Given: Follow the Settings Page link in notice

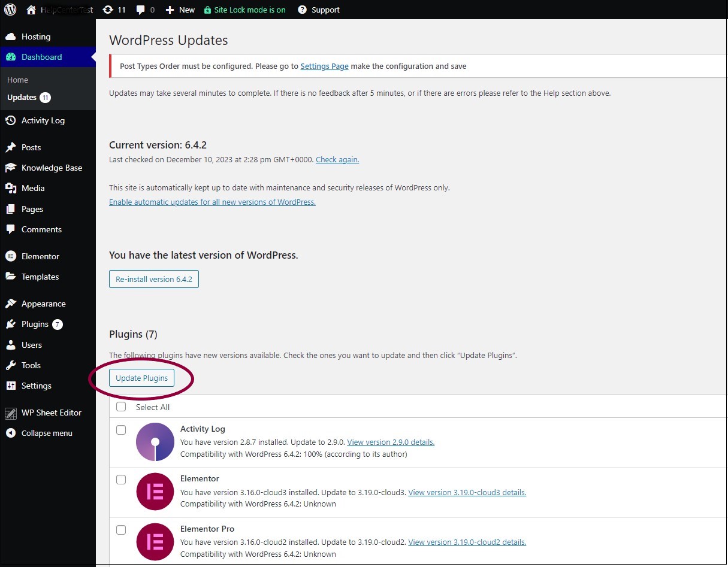Looking at the screenshot, I should click(x=324, y=66).
